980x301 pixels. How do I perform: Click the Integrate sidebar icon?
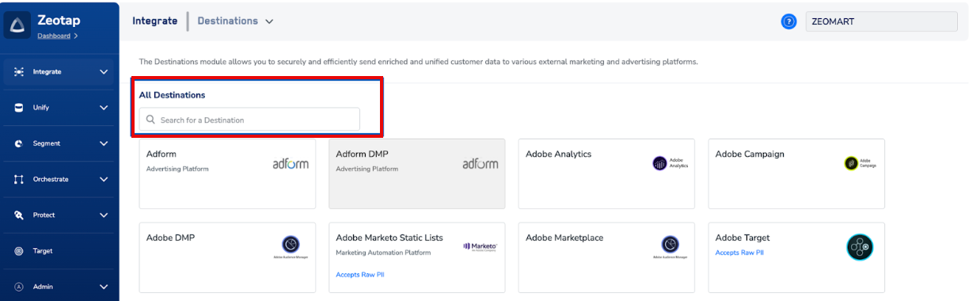coord(19,72)
